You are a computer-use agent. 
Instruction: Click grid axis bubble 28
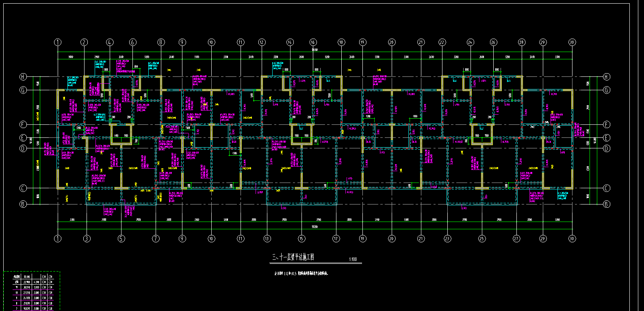522,42
